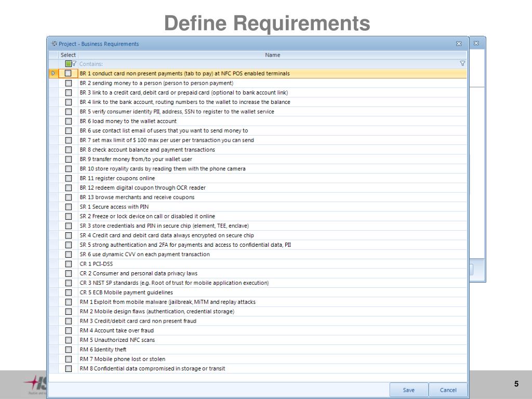Tick RM 4 Account take over fraud checkbox
This screenshot has height=399, width=532.
pos(69,330)
